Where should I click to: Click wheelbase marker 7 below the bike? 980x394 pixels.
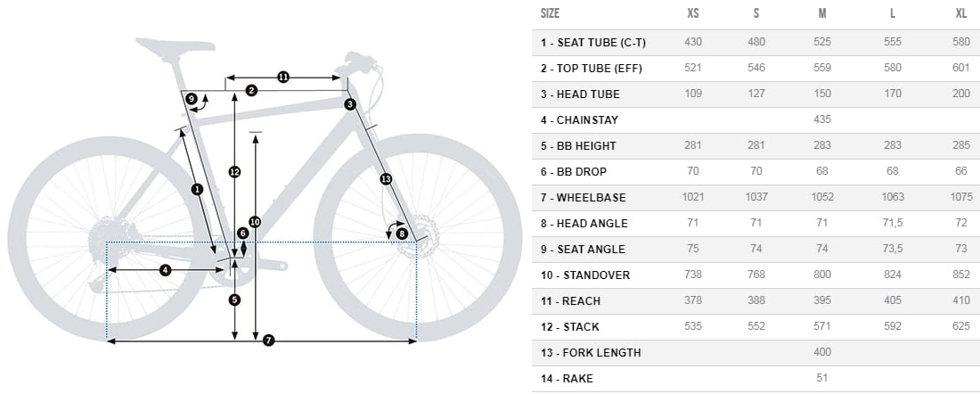pyautogui.click(x=268, y=341)
